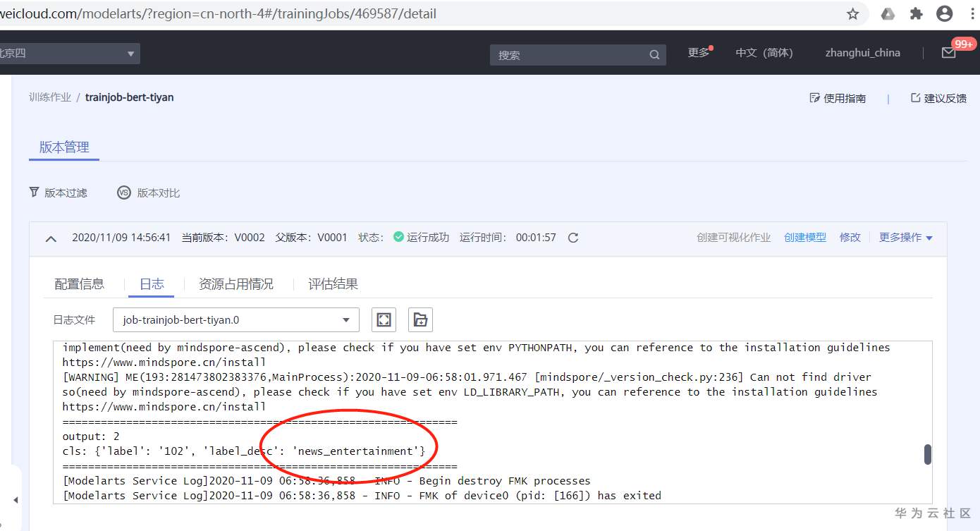Click the browser address bar URL
Viewport: 980px width, 531px height.
(x=218, y=14)
